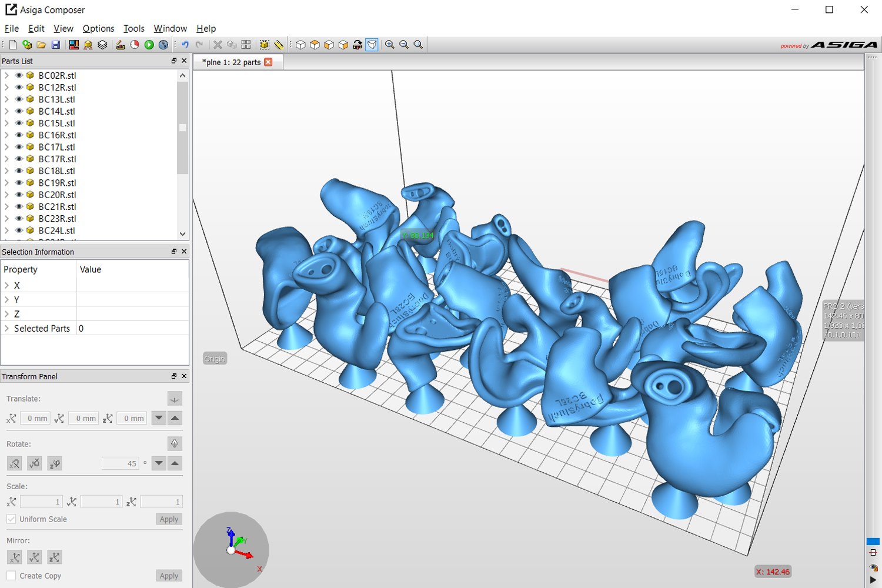882x588 pixels.
Task: Click the four squares array icon
Action: click(246, 45)
